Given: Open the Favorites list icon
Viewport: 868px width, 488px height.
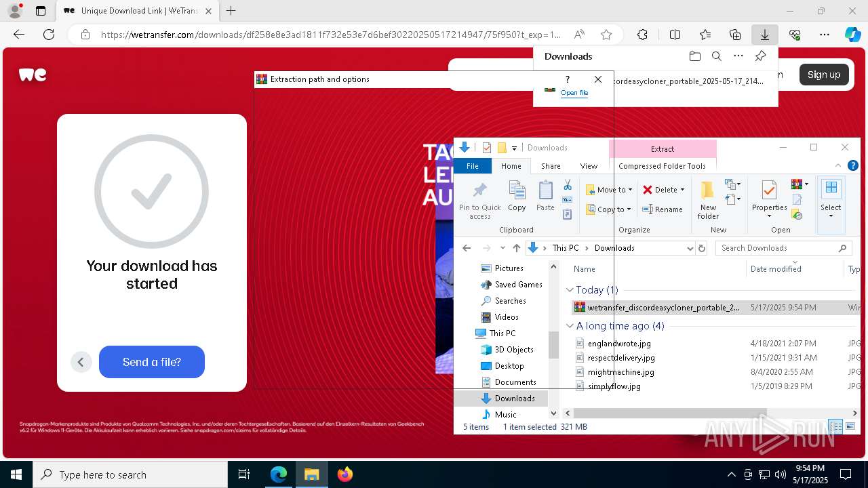Looking at the screenshot, I should pos(705,35).
